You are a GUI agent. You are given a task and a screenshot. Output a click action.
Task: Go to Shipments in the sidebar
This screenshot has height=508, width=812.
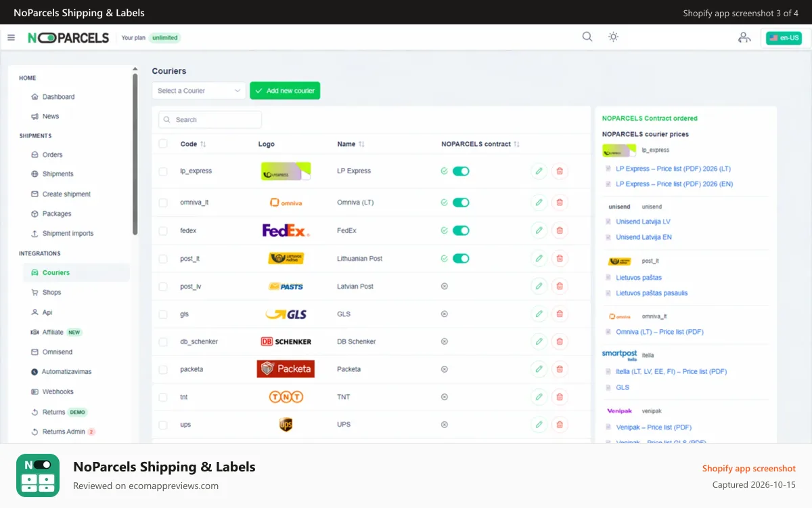58,174
